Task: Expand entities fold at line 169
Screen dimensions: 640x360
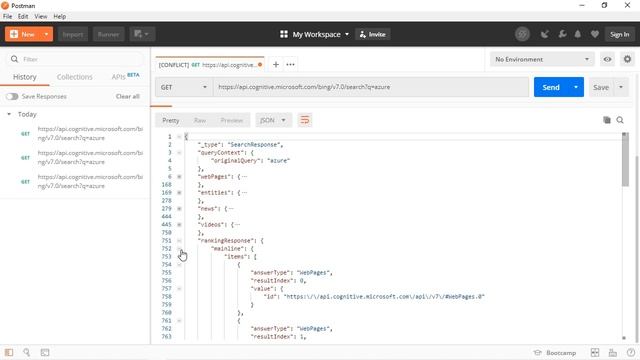Action: pyautogui.click(x=179, y=193)
